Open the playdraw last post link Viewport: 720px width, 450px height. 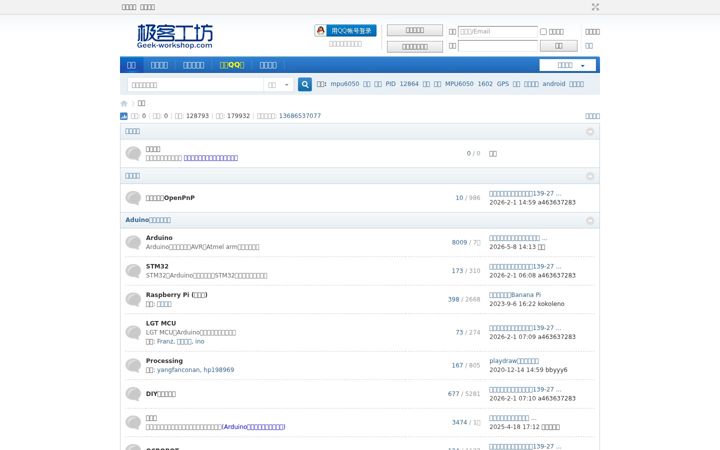point(514,361)
